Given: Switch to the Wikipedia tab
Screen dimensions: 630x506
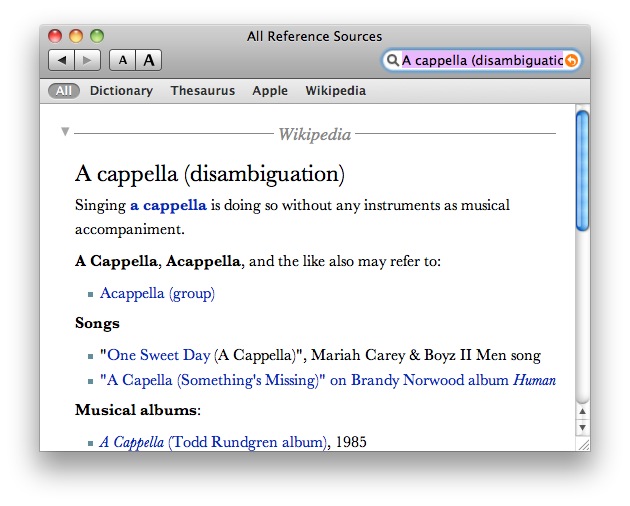Looking at the screenshot, I should [335, 91].
